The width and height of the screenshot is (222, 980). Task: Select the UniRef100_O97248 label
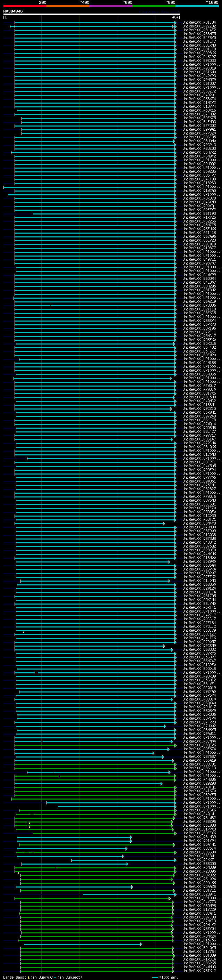click(199, 416)
